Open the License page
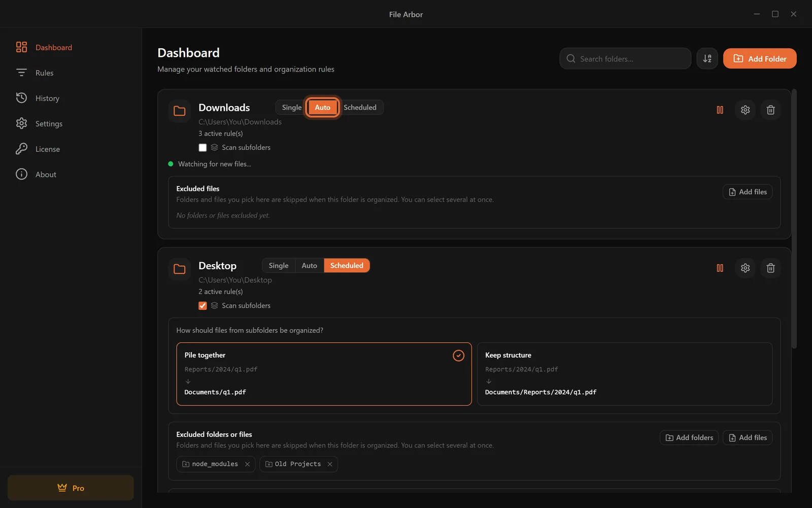 pyautogui.click(x=71, y=149)
